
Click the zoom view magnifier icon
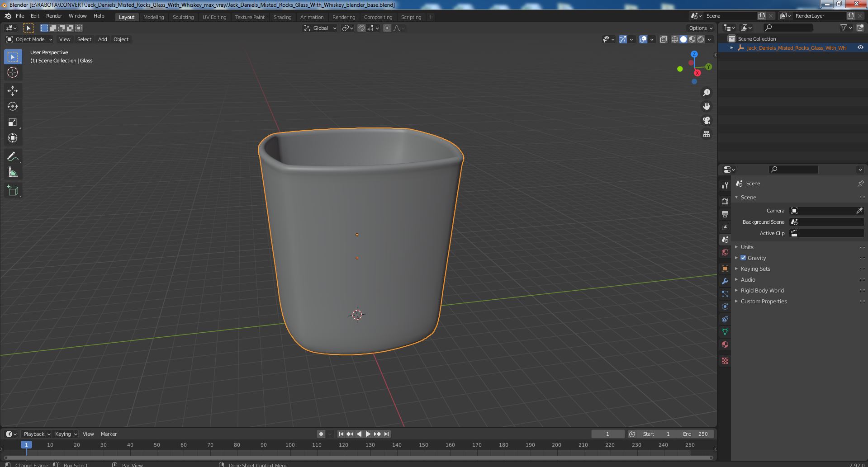pyautogui.click(x=706, y=93)
